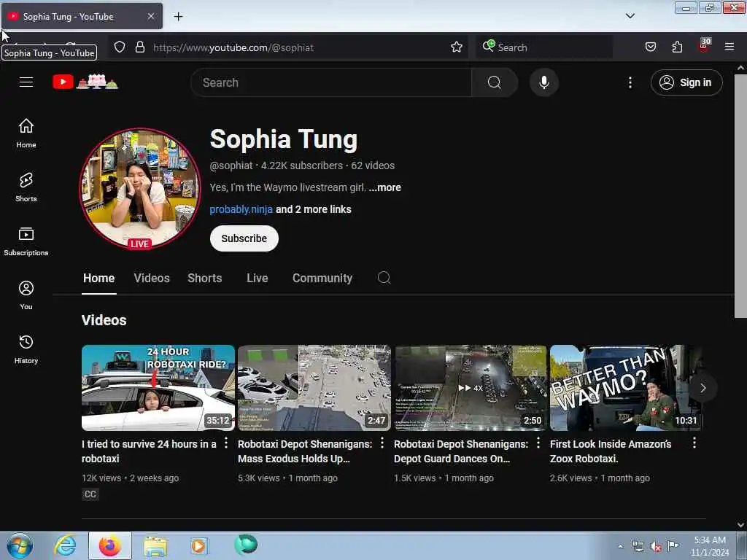
Task: Click the muted volume tray icon
Action: coord(656,547)
